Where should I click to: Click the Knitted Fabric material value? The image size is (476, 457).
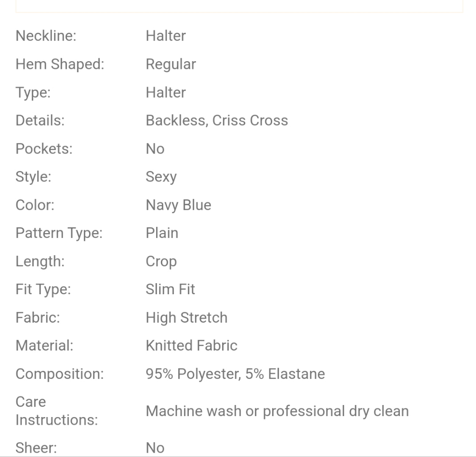191,346
